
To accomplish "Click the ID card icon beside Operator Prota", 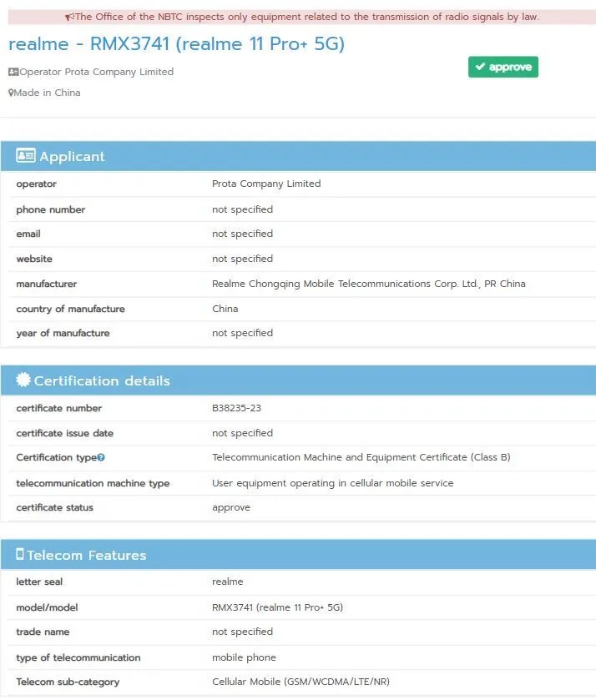I will (13, 73).
